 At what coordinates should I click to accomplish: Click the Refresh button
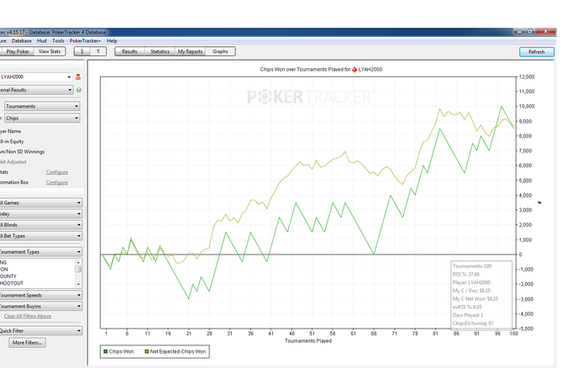[x=537, y=52]
